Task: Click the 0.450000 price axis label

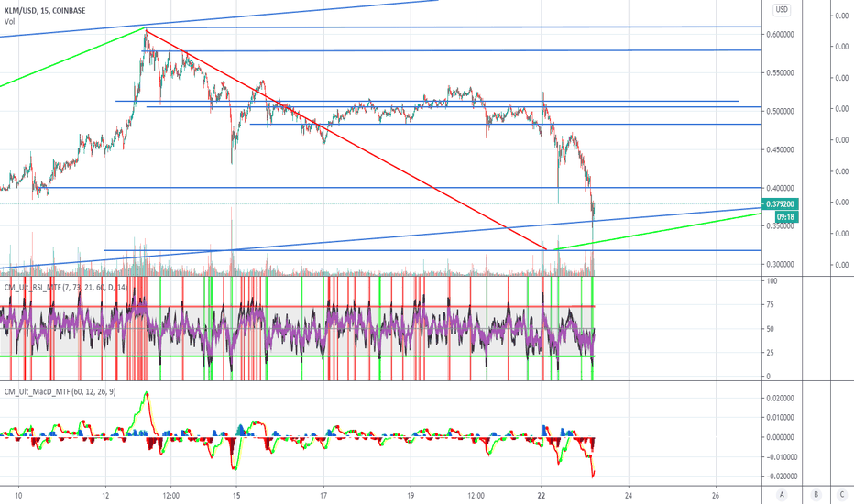Action: point(780,150)
